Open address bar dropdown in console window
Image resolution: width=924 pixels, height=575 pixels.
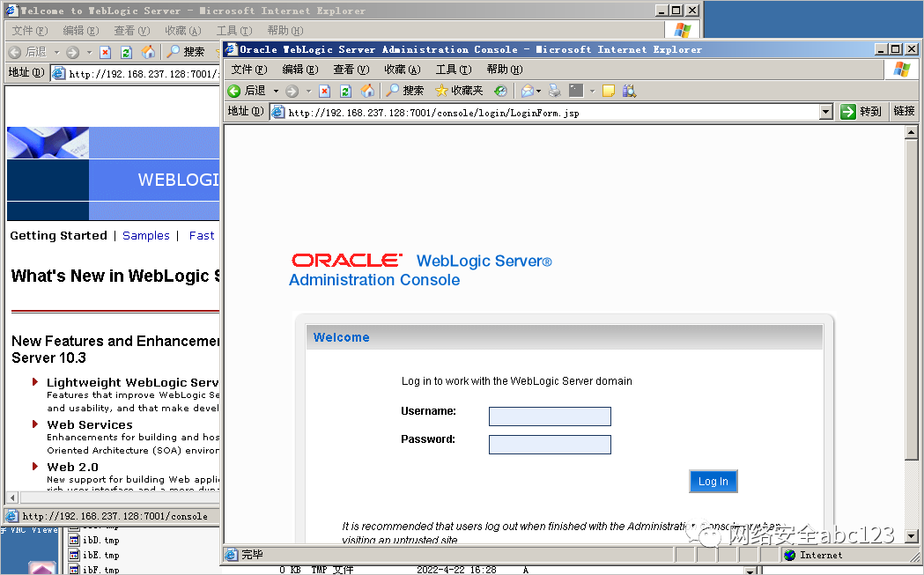(x=826, y=111)
